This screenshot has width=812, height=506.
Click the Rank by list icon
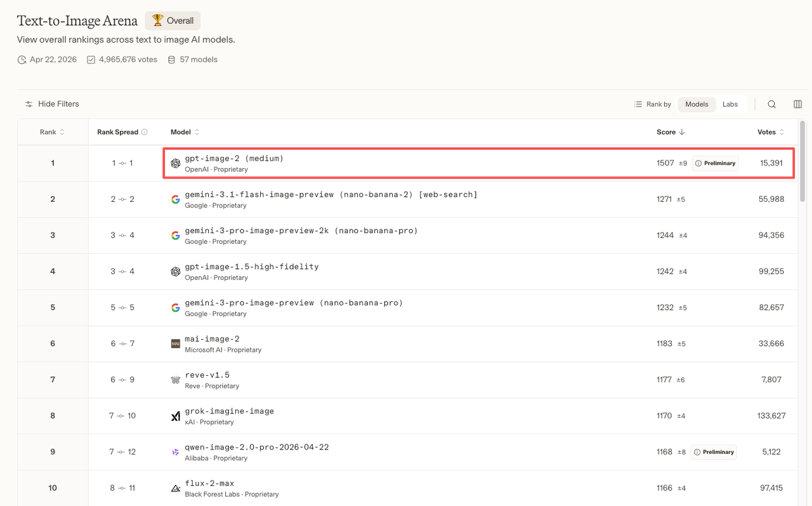[x=638, y=104]
